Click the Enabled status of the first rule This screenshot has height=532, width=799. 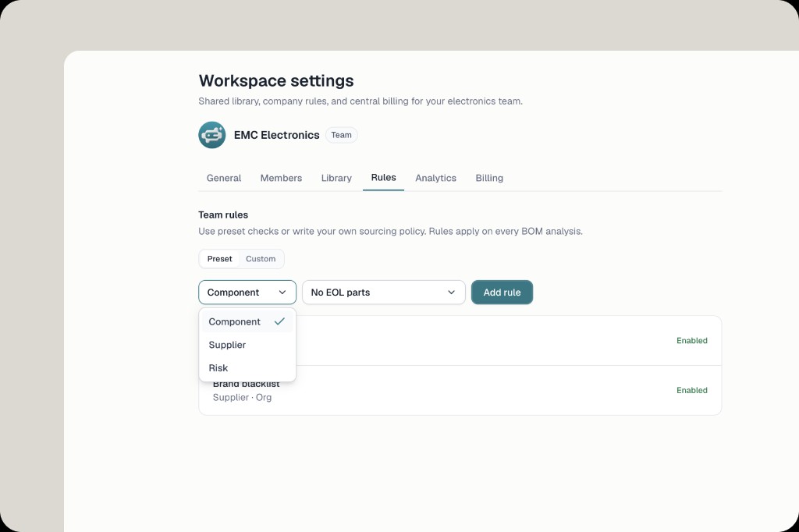pos(692,340)
